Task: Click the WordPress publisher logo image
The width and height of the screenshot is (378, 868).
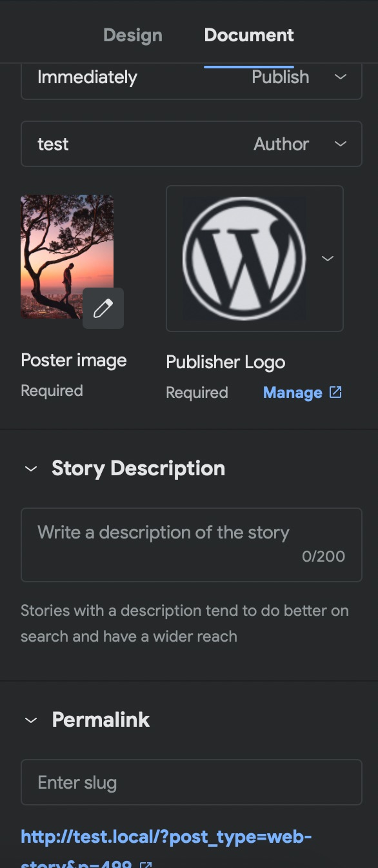Action: pos(244,259)
